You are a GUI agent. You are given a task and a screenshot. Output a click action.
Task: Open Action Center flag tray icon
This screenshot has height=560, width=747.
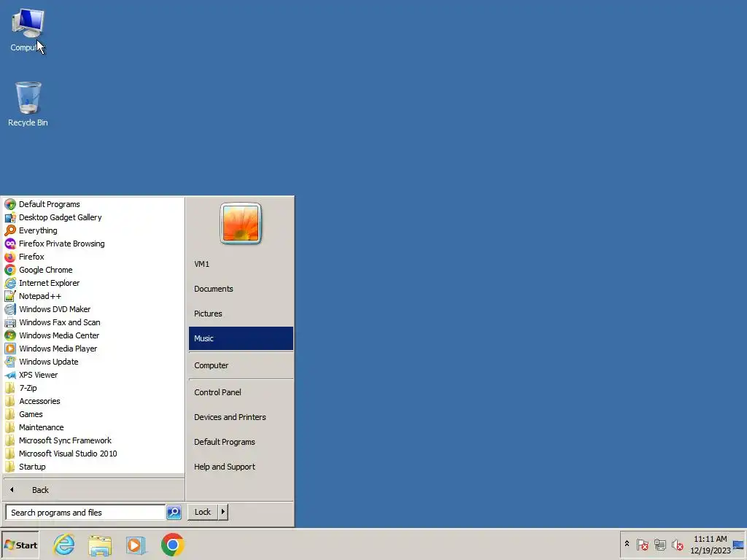642,544
